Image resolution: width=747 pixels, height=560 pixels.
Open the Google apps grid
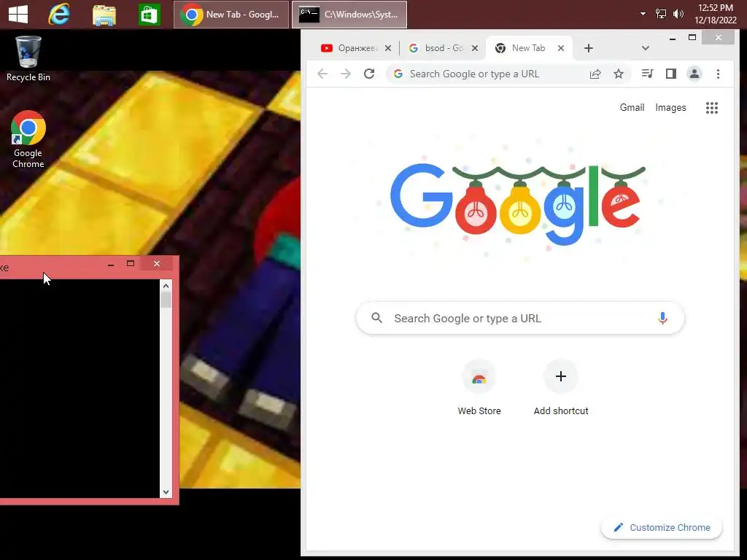pyautogui.click(x=712, y=108)
